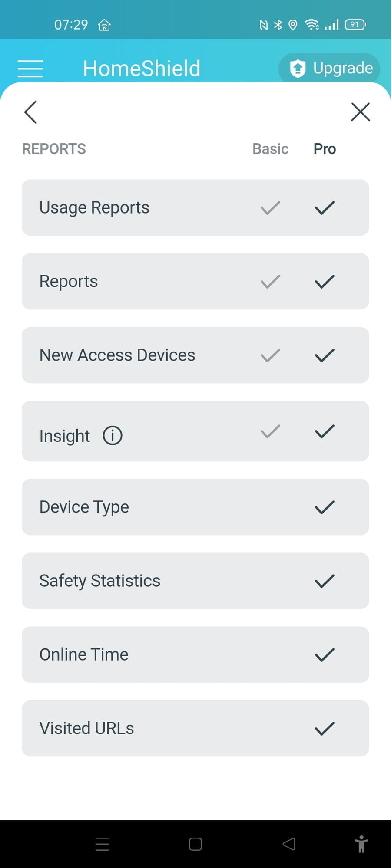Tap the Insight info icon
Screen dimensions: 391x868
113,435
